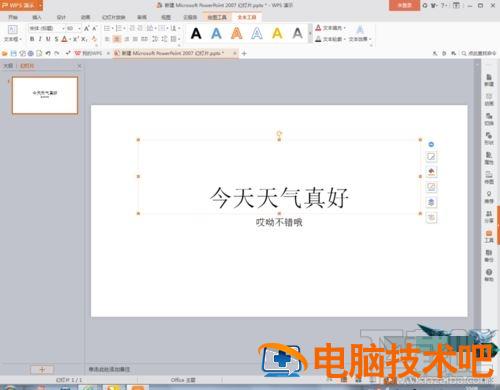The height and width of the screenshot is (390, 500).
Task: Open the Drawing Tools ribbon tab
Action: (217, 17)
